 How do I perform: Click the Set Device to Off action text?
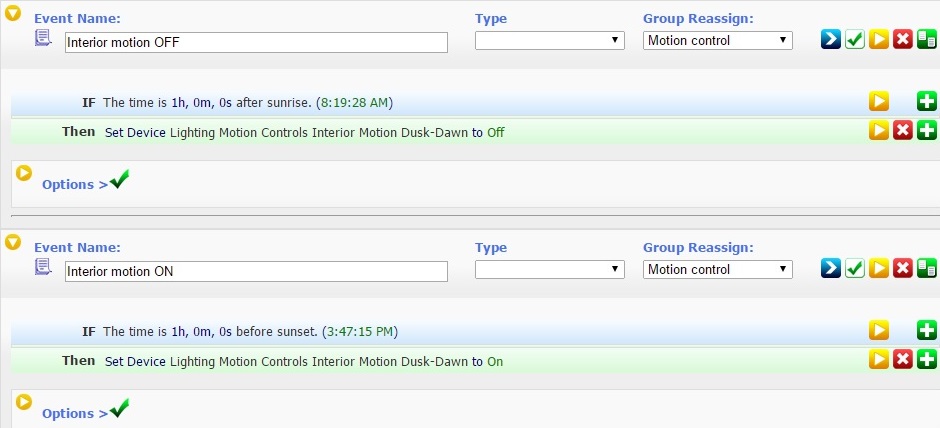[305, 132]
